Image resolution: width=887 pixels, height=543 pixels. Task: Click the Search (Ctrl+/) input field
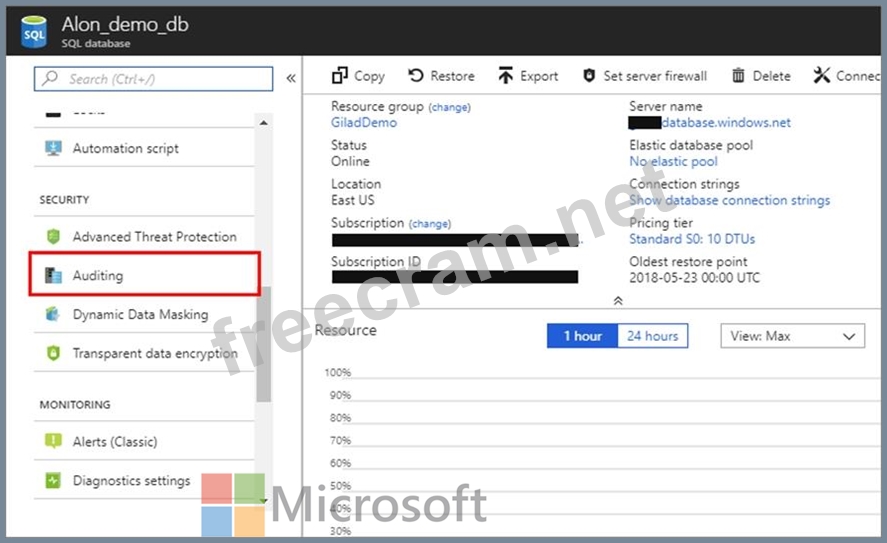tap(153, 79)
